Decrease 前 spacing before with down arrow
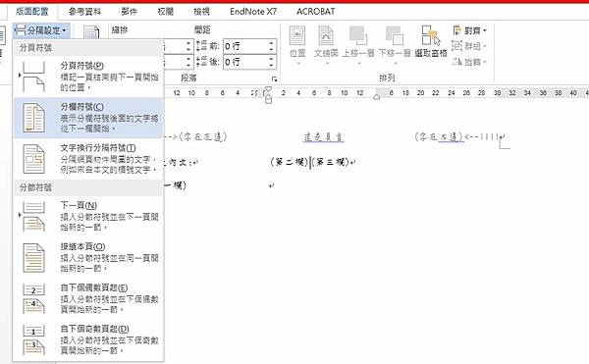 click(x=271, y=49)
